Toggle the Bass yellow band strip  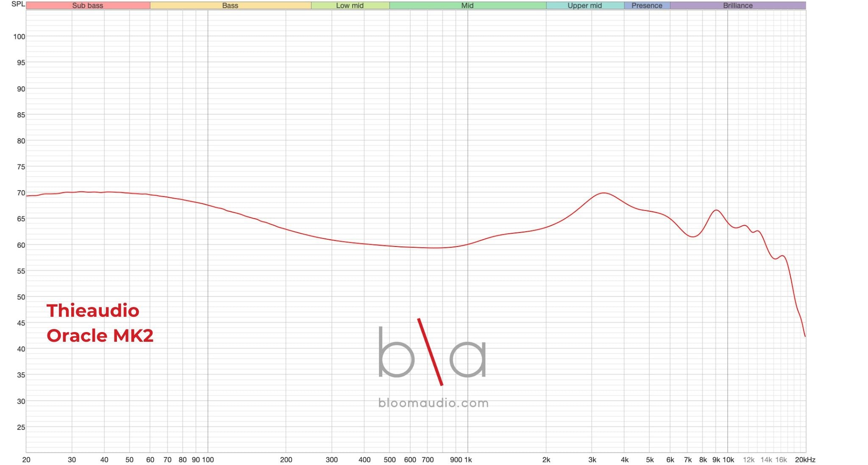[230, 6]
